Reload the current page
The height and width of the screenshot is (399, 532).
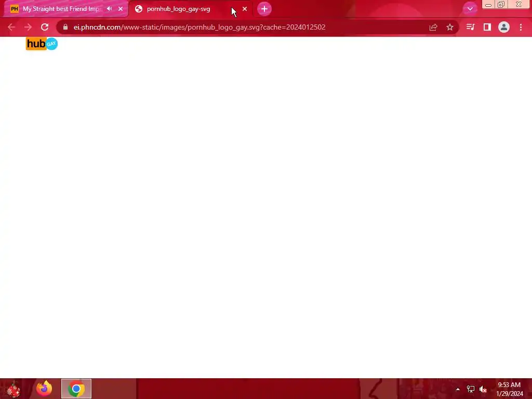tap(45, 27)
